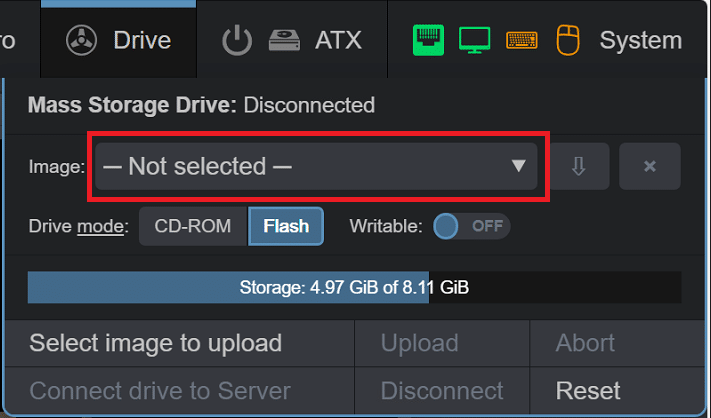Image resolution: width=711 pixels, height=418 pixels.
Task: Toggle the Writable switch on
Action: coord(472,226)
